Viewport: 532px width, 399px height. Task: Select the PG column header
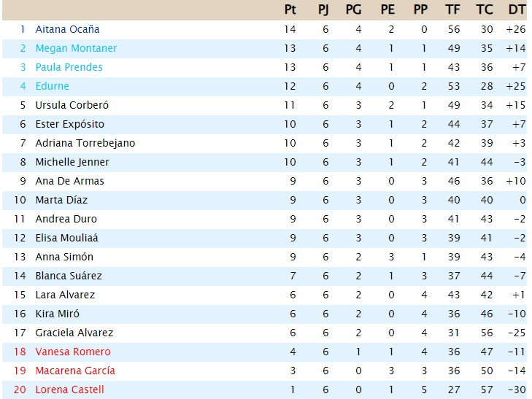click(x=353, y=9)
